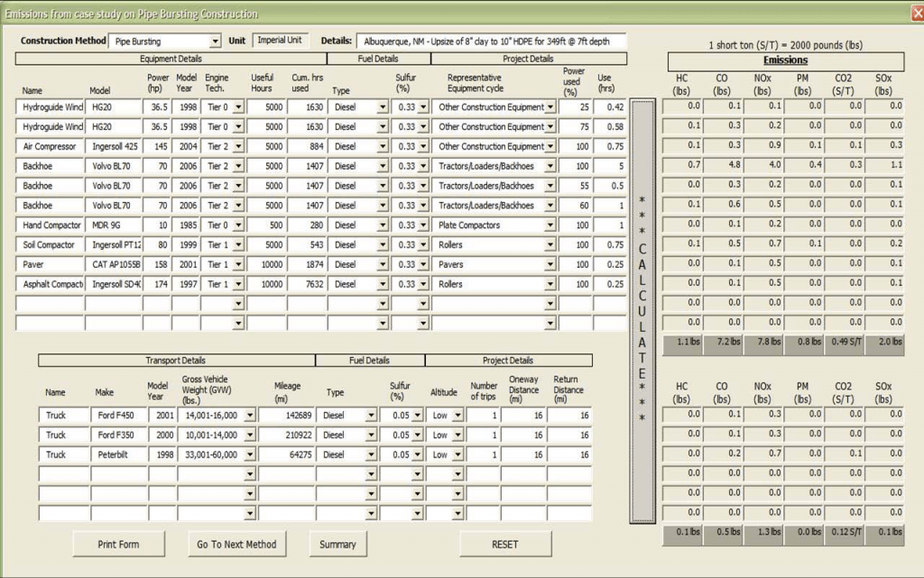Click the Details text field about Albuquerque

[x=492, y=41]
